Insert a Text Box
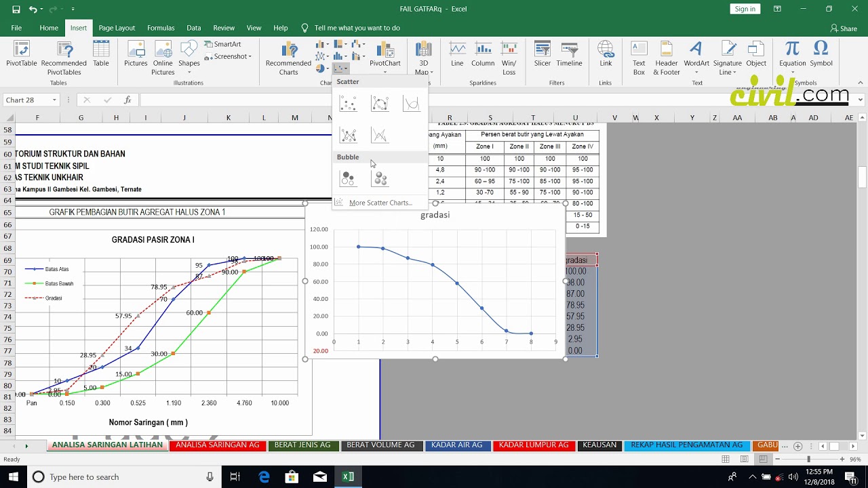 click(x=639, y=58)
